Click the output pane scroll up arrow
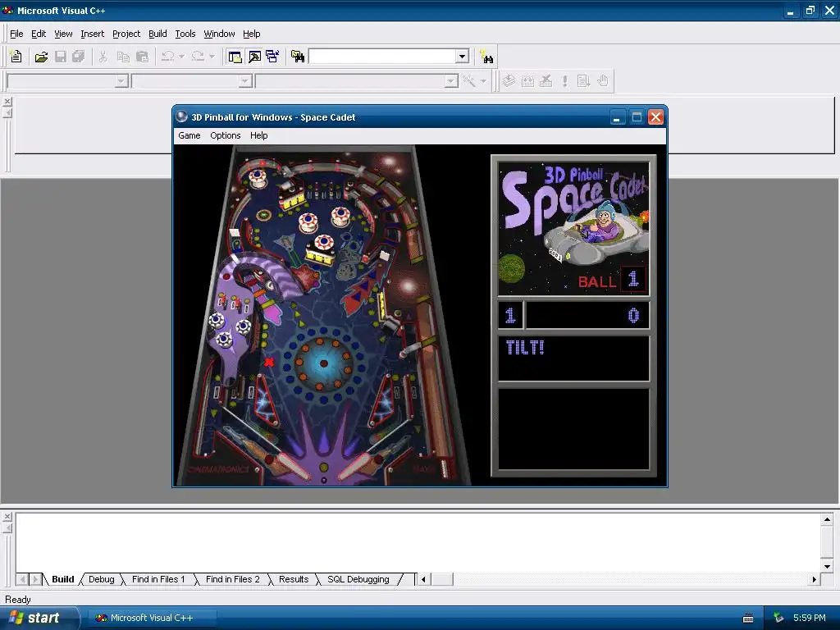This screenshot has width=840, height=630. [827, 519]
